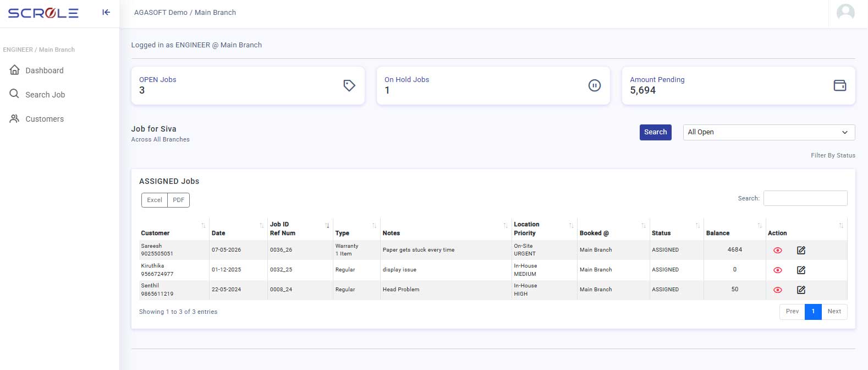
Task: Open Customers in the sidebar
Action: 45,119
